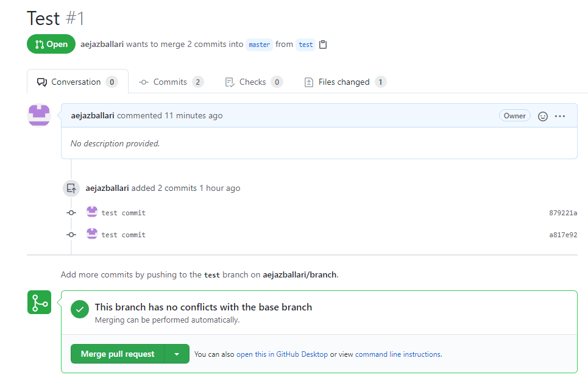Switch to the Files changed tab
Screen dimensions: 588x383
345,82
